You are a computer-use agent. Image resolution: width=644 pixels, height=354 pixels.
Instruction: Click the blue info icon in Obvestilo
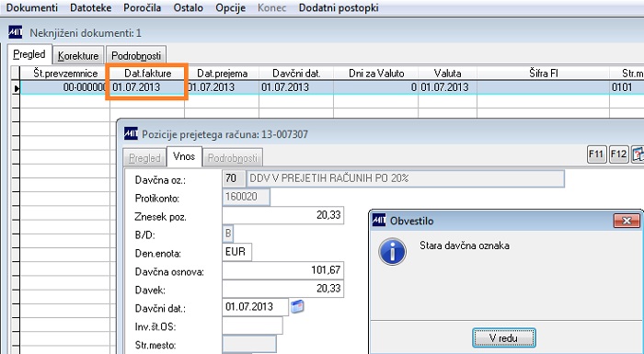pyautogui.click(x=392, y=251)
